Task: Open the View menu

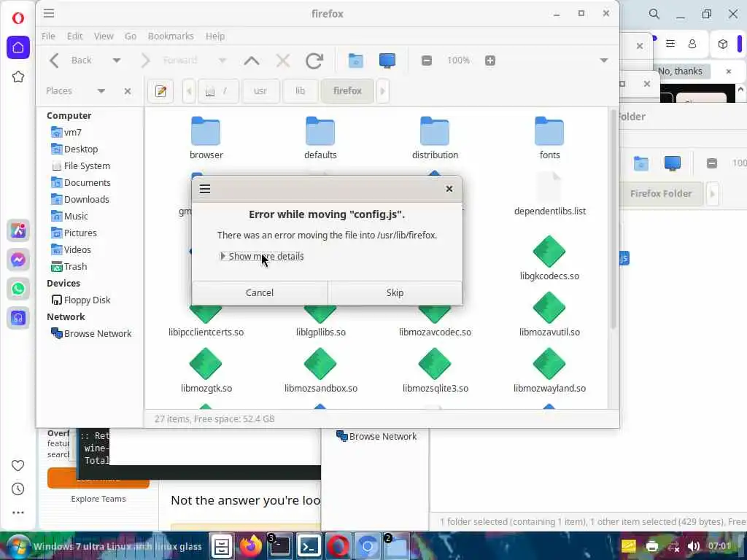Action: click(x=104, y=36)
